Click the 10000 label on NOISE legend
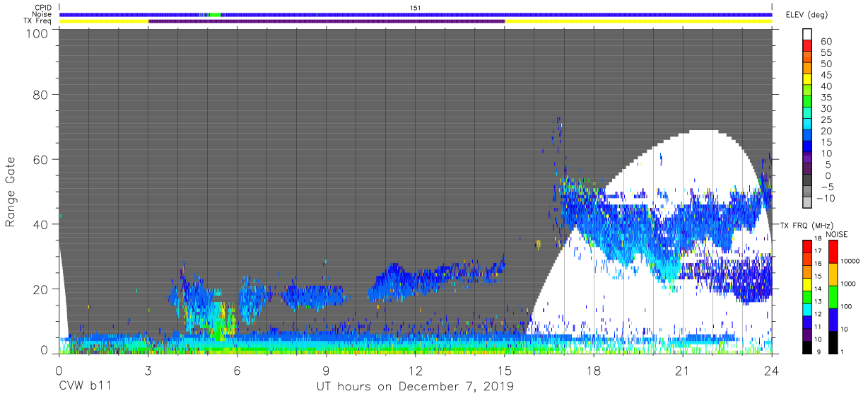The width and height of the screenshot is (868, 401). (850, 262)
